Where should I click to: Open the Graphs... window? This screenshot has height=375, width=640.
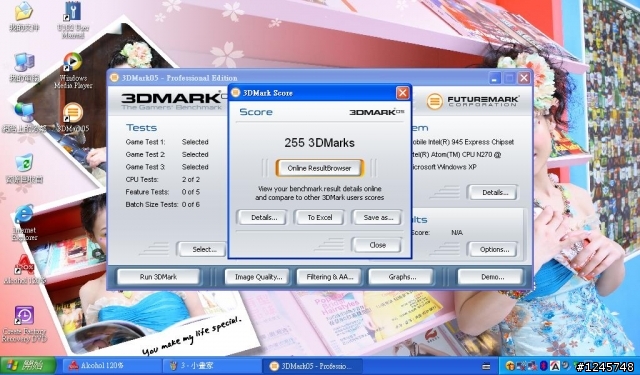(x=402, y=277)
